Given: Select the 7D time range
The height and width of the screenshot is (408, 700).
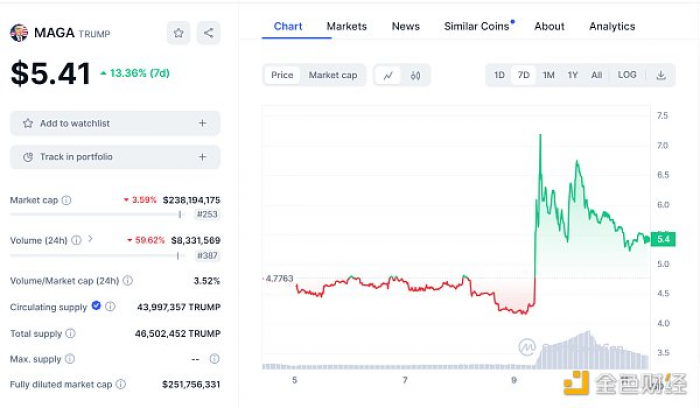Looking at the screenshot, I should (x=524, y=75).
